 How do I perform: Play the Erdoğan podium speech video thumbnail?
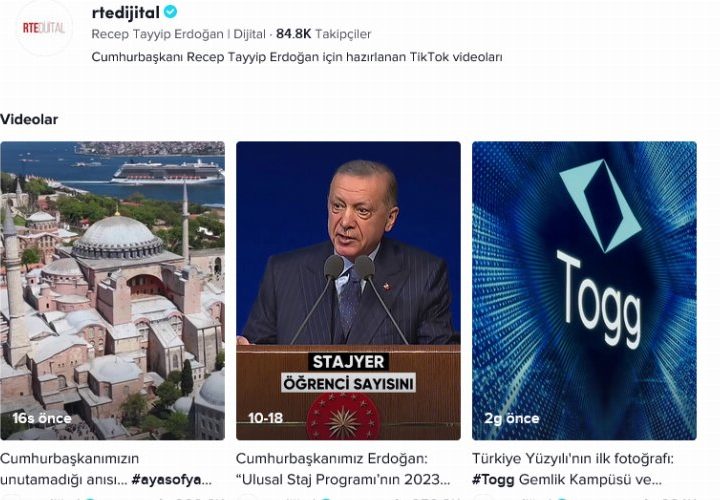(x=348, y=291)
